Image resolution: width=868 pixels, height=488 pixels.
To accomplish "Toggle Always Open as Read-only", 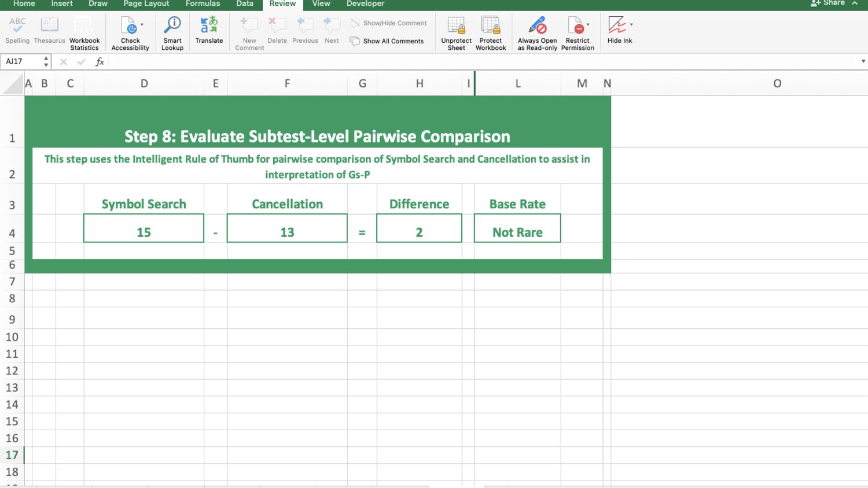I will tap(537, 34).
